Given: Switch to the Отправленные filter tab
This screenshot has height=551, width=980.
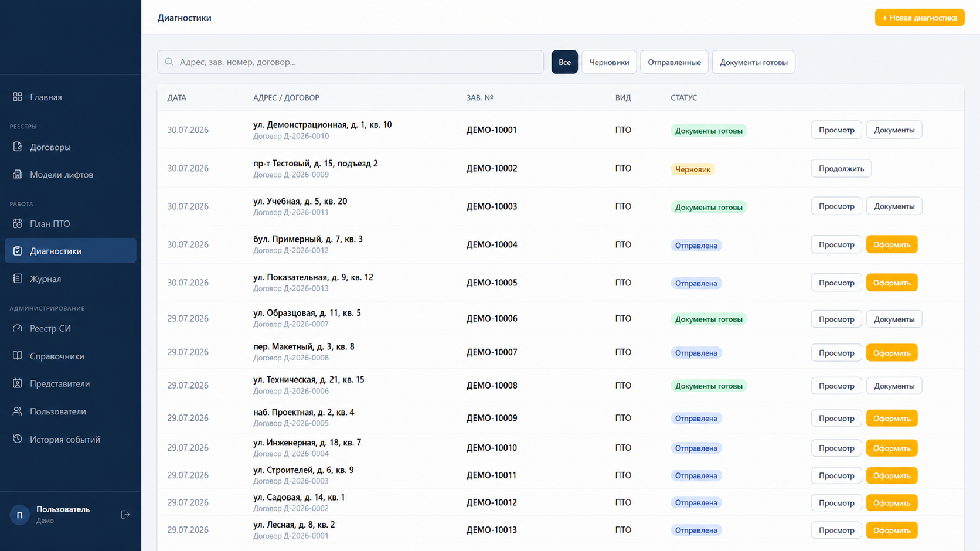Looking at the screenshot, I should 674,62.
